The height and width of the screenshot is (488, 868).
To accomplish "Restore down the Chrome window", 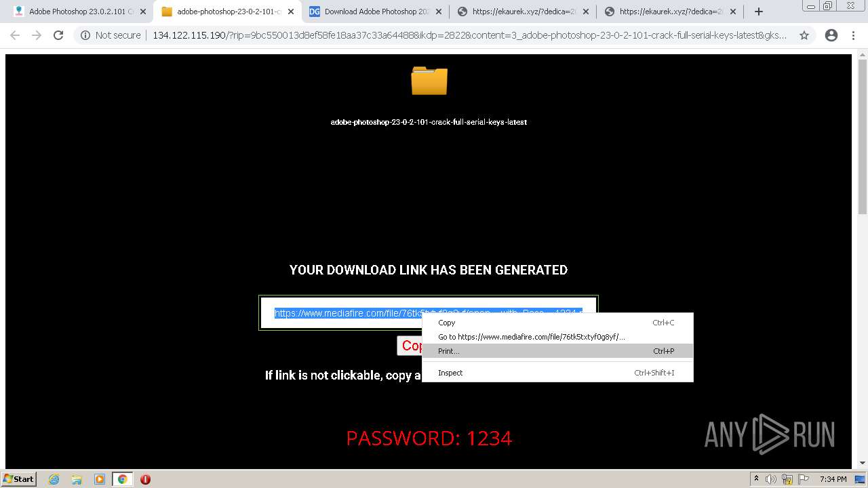I will [x=828, y=5].
